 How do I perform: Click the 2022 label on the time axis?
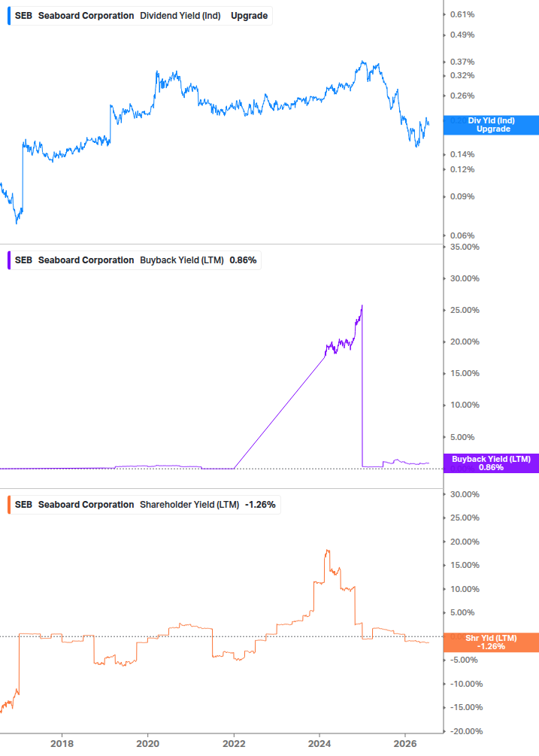tap(234, 743)
